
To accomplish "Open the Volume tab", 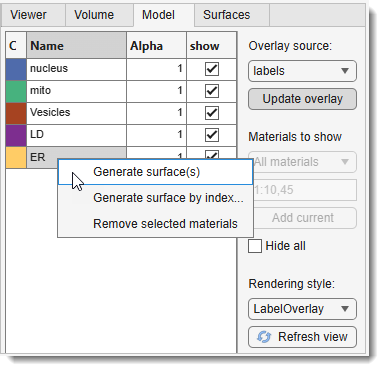I will 99,15.
